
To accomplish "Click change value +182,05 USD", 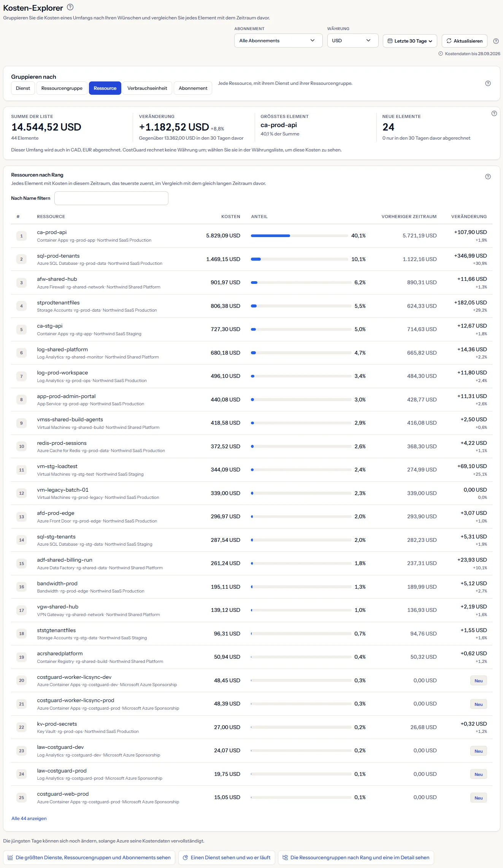I will [x=470, y=303].
